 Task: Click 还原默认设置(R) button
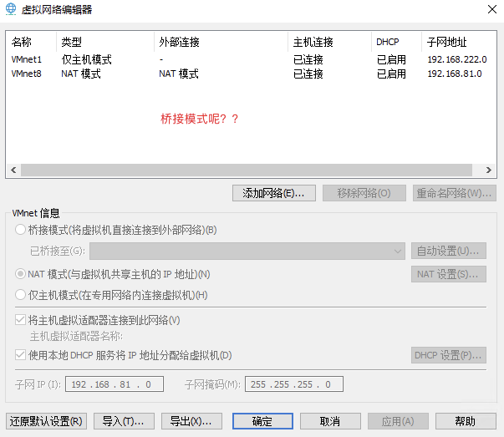pyautogui.click(x=46, y=421)
